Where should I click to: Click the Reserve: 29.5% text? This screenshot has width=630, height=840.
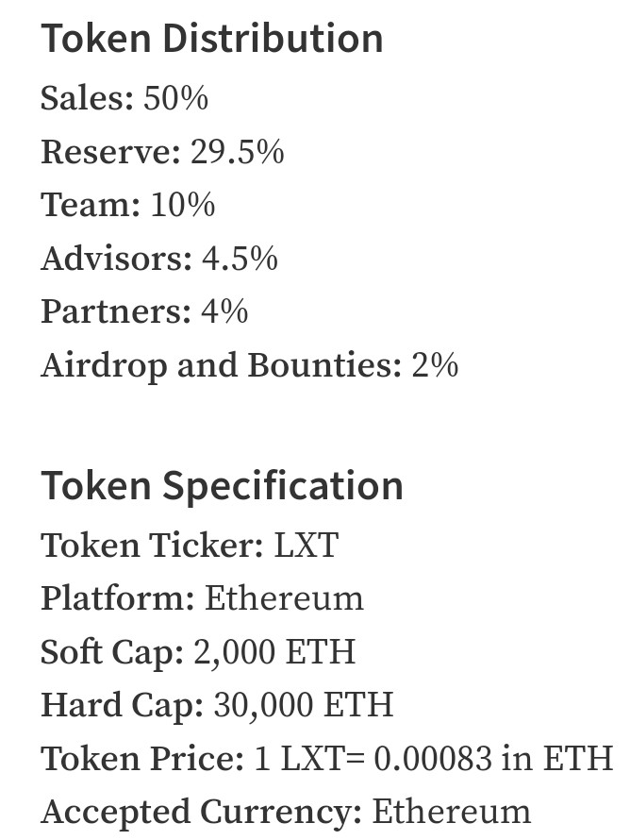[x=162, y=152]
